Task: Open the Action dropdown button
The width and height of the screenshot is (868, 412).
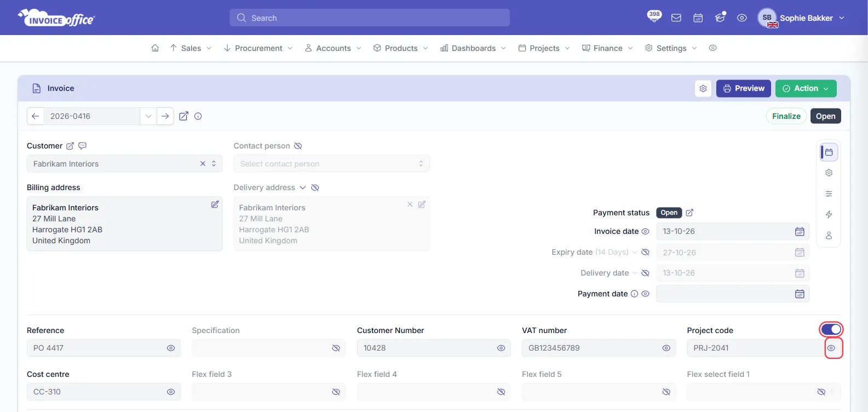Action: click(806, 88)
